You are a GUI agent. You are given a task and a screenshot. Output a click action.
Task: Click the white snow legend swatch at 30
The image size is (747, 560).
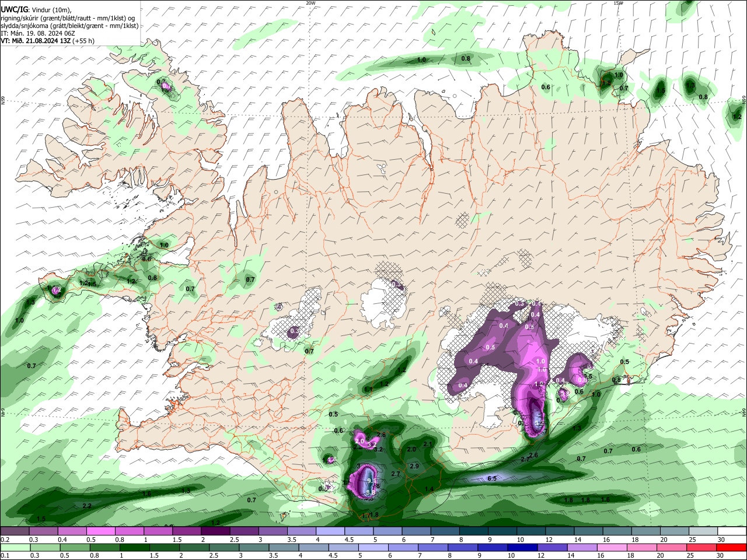[x=732, y=531]
